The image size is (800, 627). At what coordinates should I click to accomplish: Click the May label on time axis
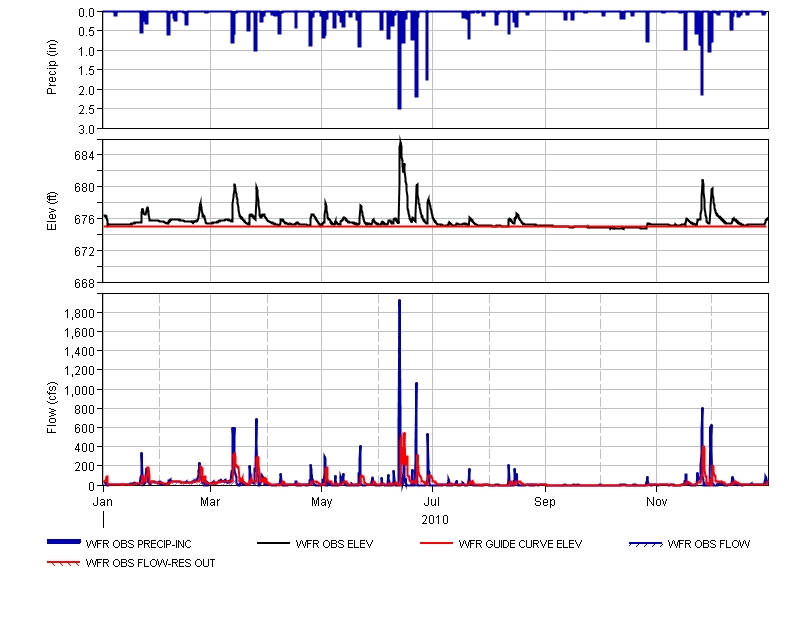[321, 502]
